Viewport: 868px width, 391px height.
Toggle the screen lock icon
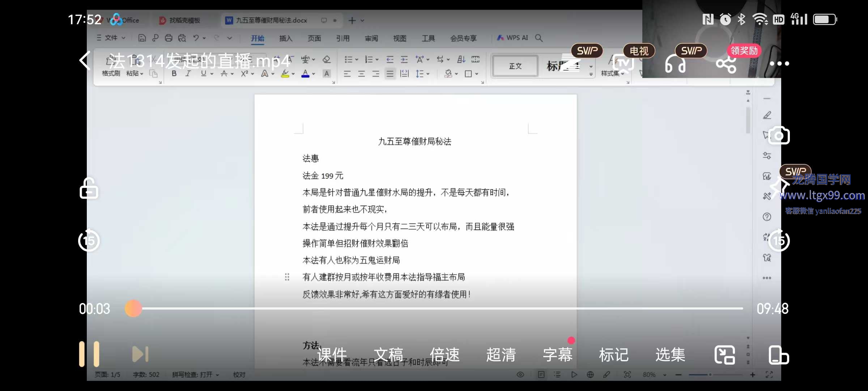[89, 188]
